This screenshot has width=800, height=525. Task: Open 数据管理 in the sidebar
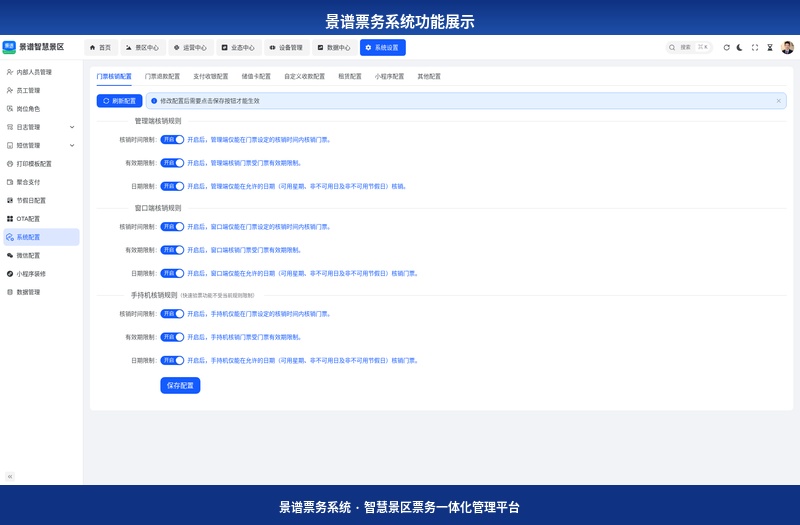pos(41,292)
